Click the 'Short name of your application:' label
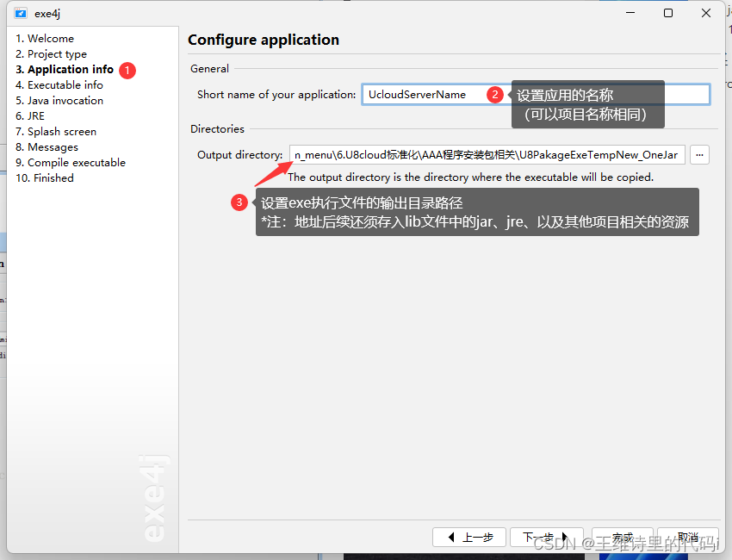 click(x=276, y=95)
